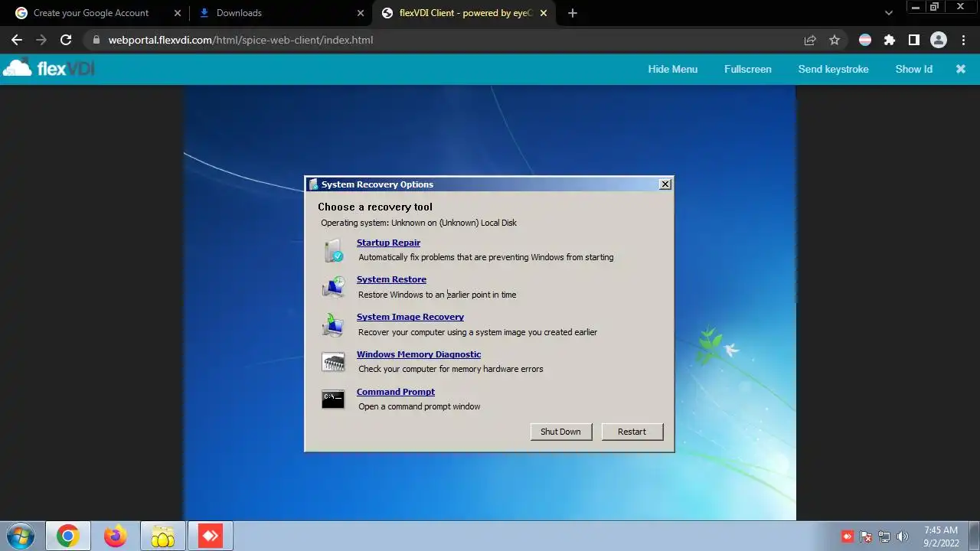Viewport: 980px width, 551px height.
Task: Open the taskbar clock showing 7:45 AM
Action: coord(941,536)
